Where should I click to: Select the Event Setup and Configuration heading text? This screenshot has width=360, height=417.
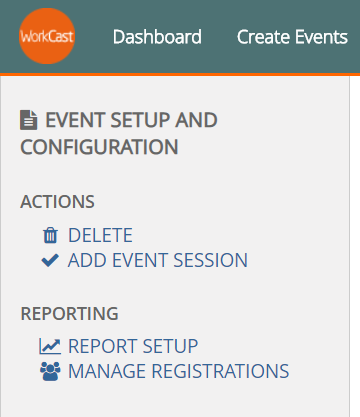119,133
